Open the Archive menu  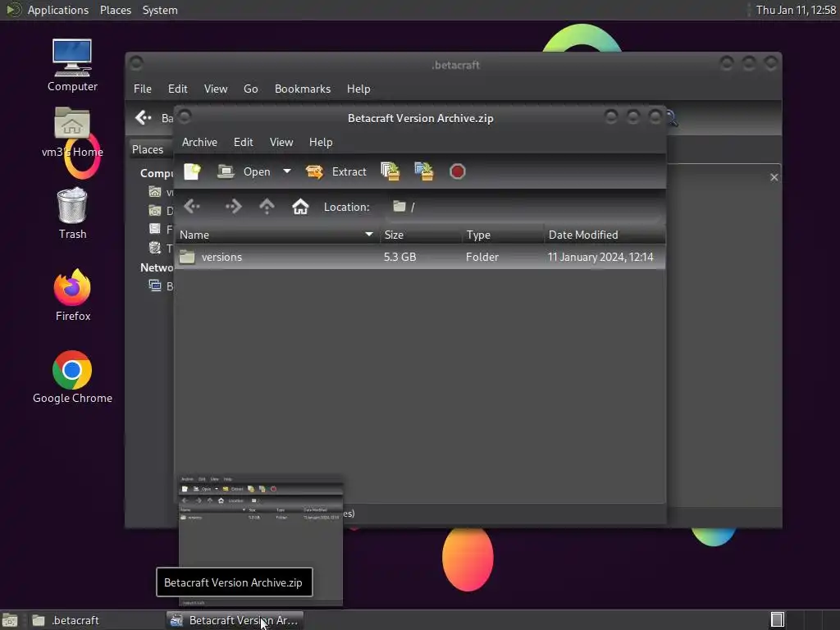pos(199,143)
